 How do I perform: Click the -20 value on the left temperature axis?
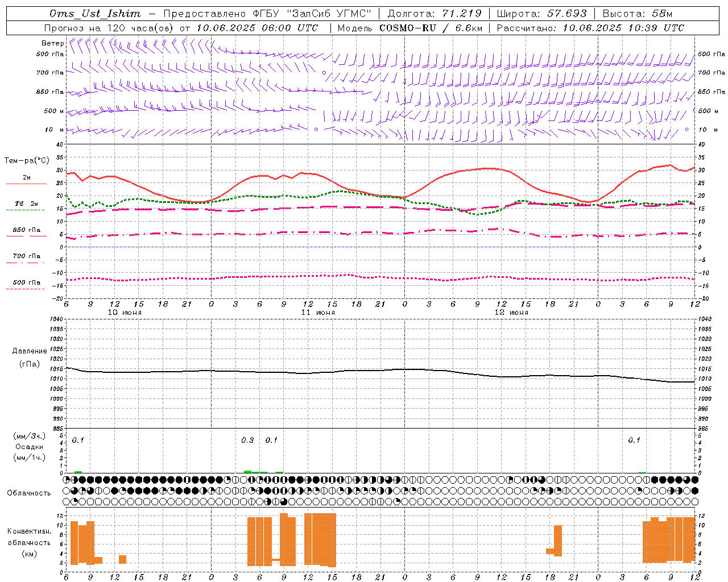coord(58,298)
